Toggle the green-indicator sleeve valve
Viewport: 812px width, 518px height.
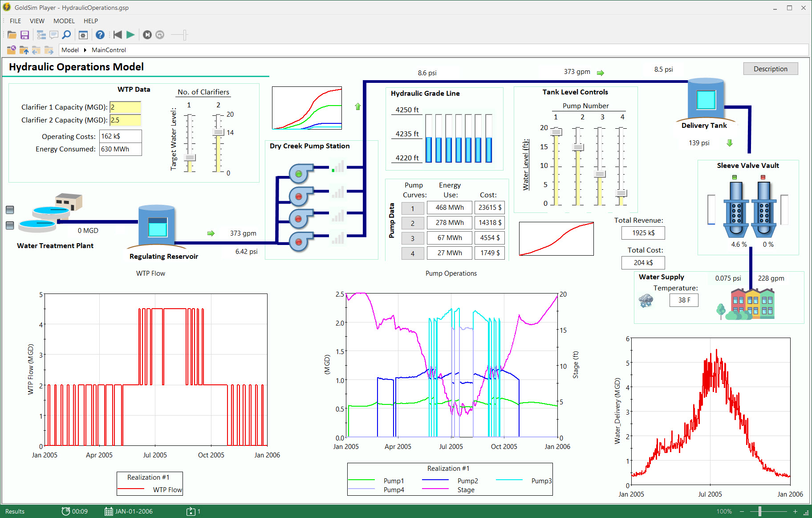(x=736, y=209)
